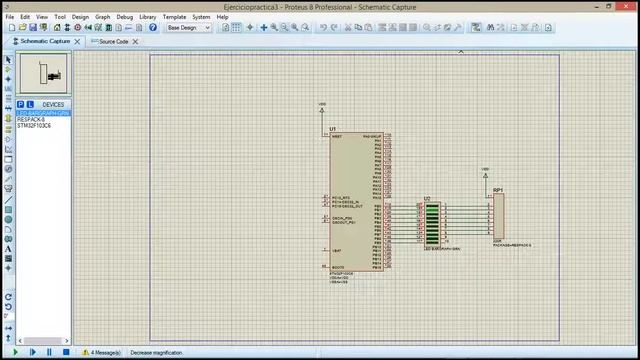Rotate the component clockwise

click(x=8, y=297)
